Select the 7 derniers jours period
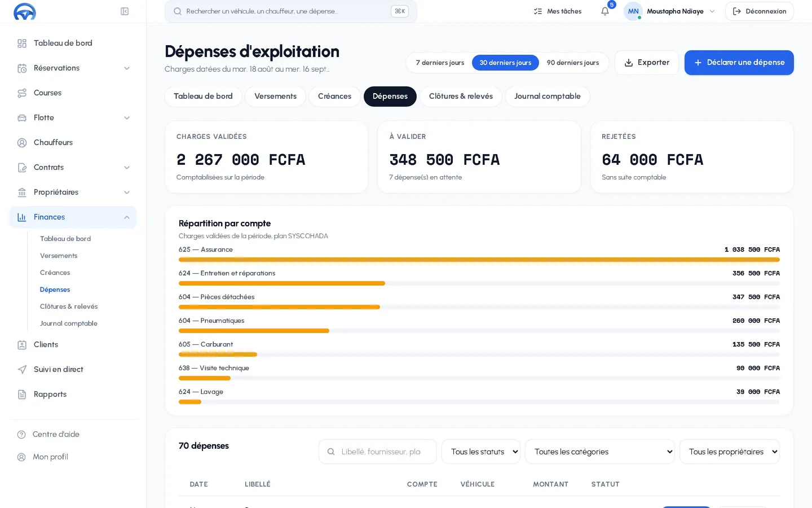The image size is (812, 508). click(x=440, y=63)
